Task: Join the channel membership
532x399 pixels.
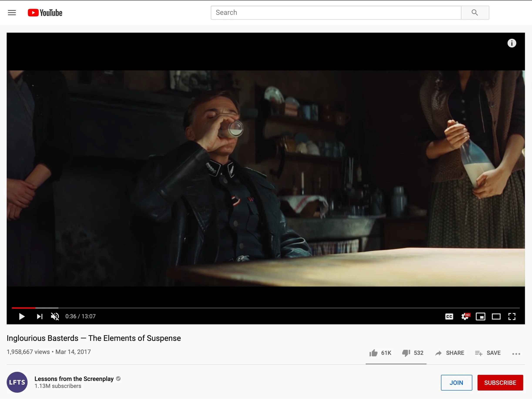Action: [x=456, y=383]
